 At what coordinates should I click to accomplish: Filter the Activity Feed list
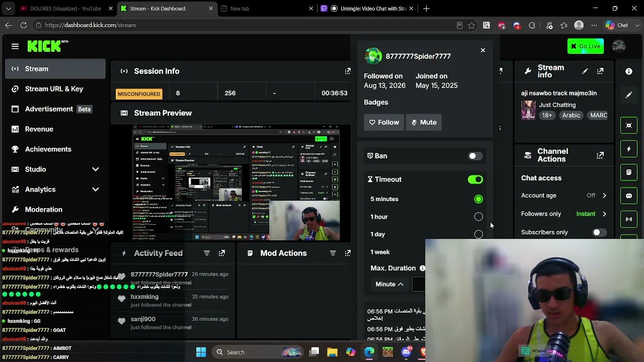[207, 253]
